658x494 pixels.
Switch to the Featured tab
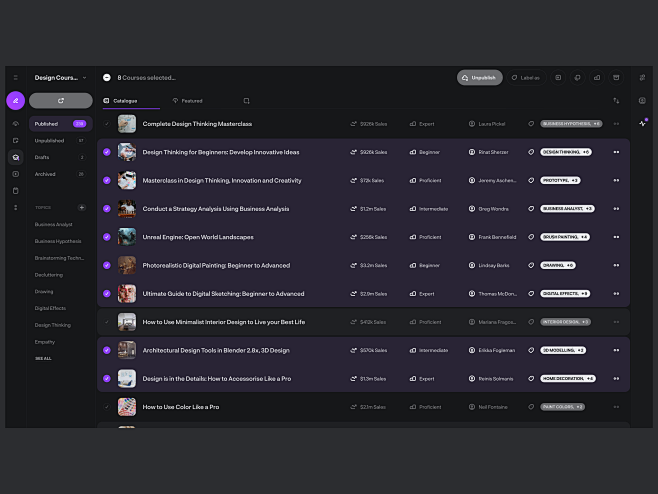[x=187, y=101]
